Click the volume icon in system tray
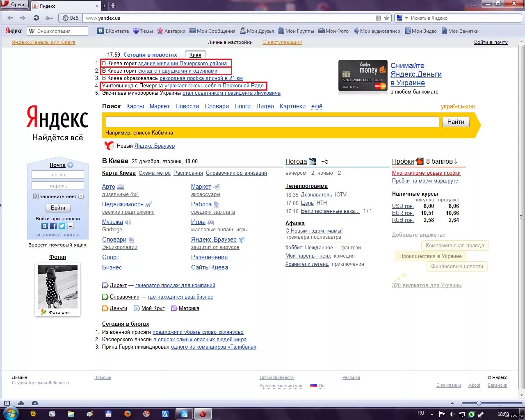Screen dimensions: 525x420 (452, 414)
